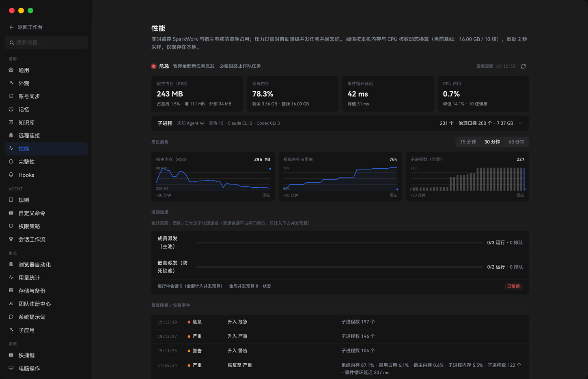Click the 团队注册中心 people icon
The width and height of the screenshot is (588, 379).
[x=11, y=304]
